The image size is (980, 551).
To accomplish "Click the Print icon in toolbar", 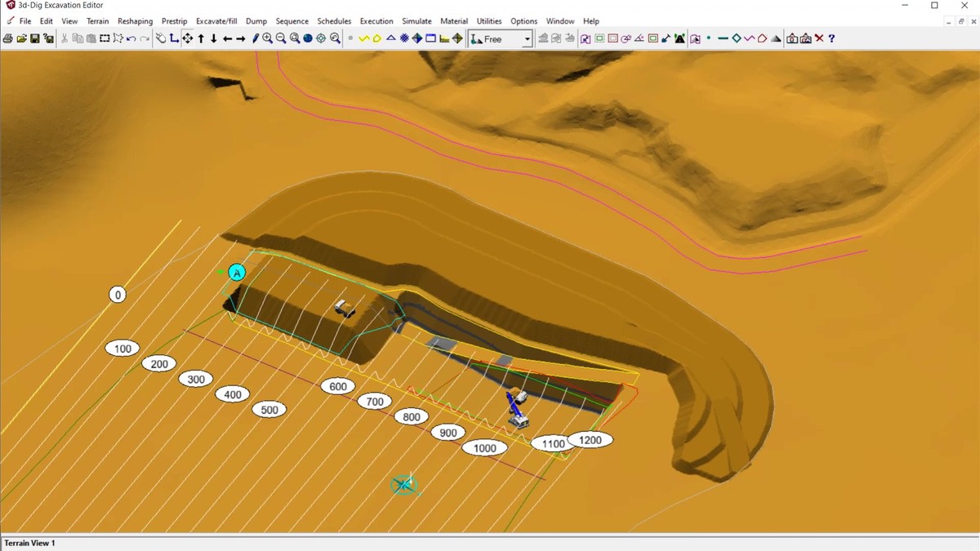I will pos(8,38).
